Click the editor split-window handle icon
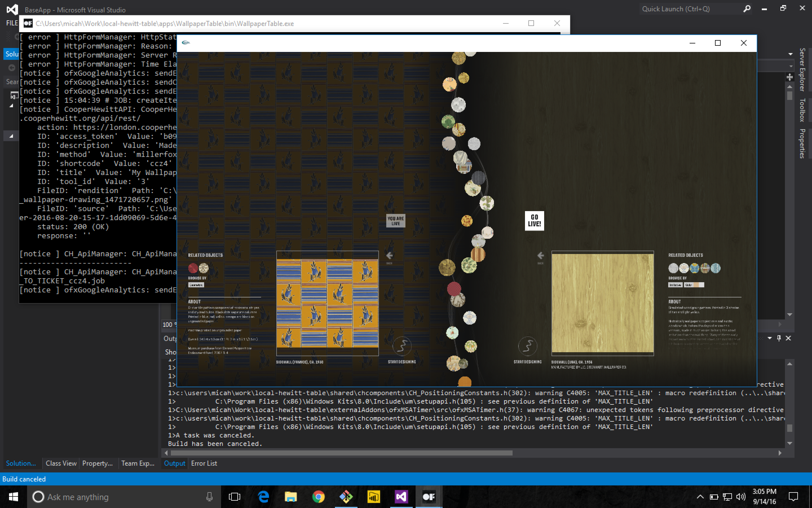812x508 pixels. pos(790,77)
